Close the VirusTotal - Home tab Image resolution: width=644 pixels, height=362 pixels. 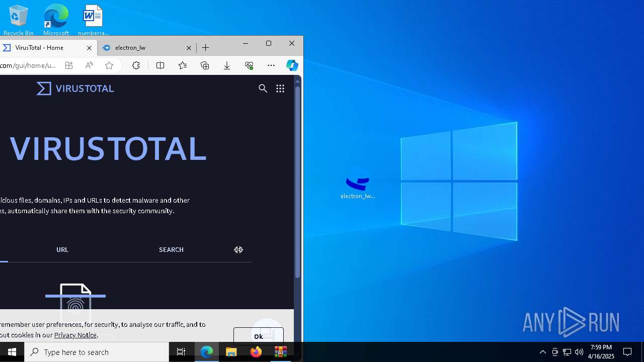pyautogui.click(x=89, y=48)
